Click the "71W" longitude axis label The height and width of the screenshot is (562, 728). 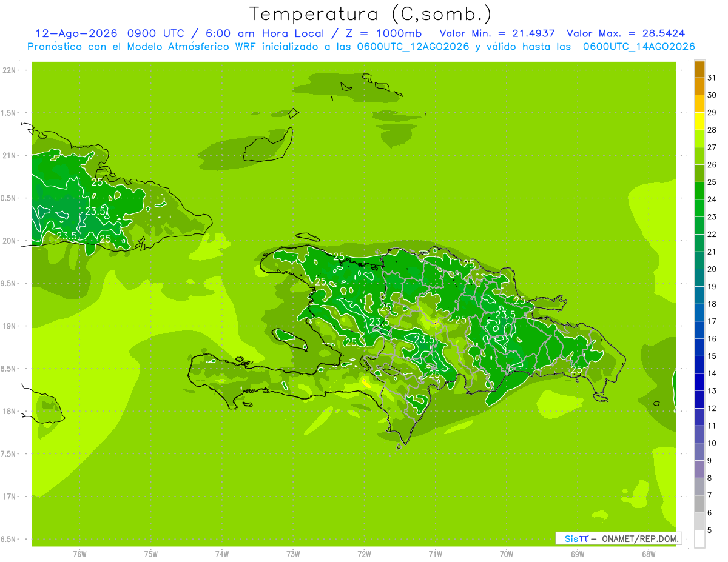(x=435, y=554)
